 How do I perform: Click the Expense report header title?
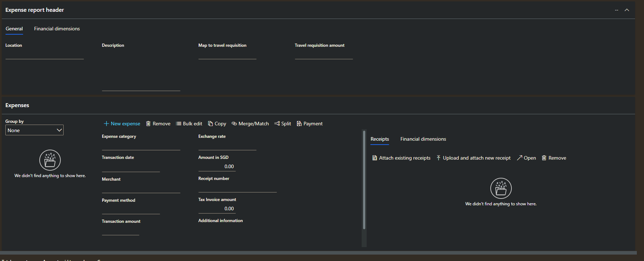[x=35, y=10]
